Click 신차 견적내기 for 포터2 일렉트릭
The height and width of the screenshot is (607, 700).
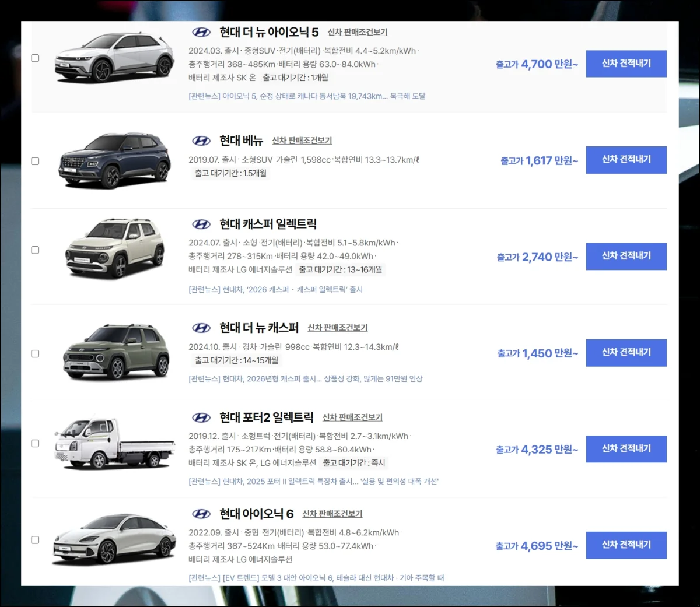[626, 449]
